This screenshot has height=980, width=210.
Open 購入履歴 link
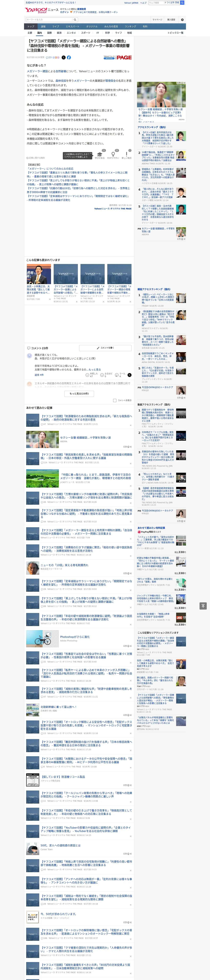[x=171, y=20]
